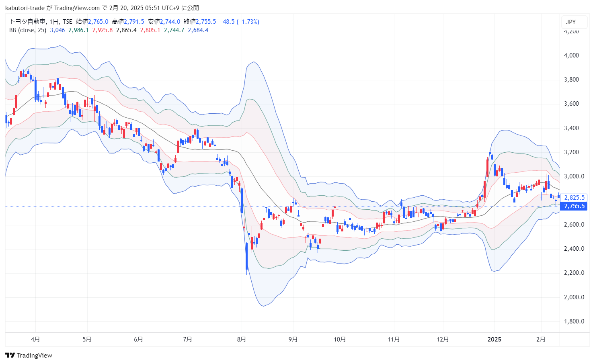Screen dimensions: 595x364
Task: Click the 3,200 price axis label
Action: pos(572,152)
